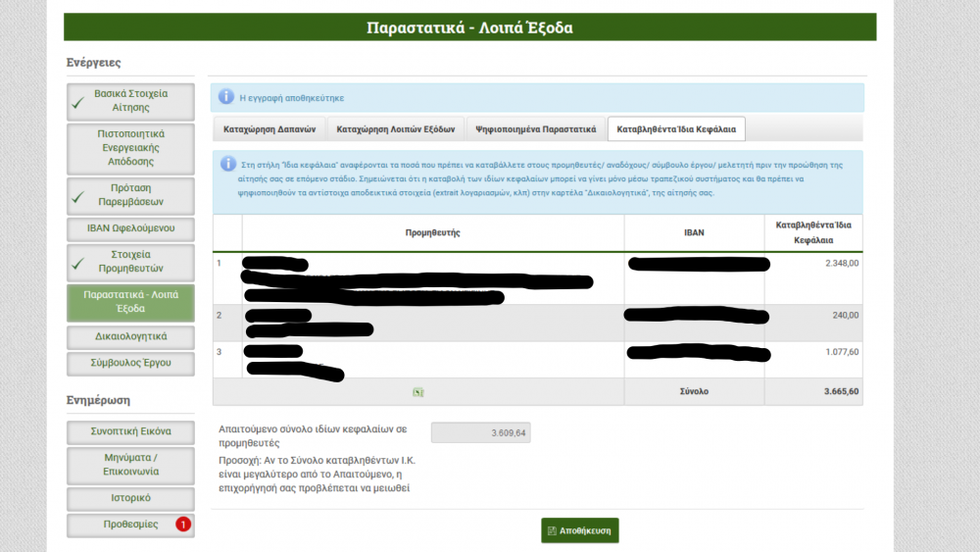The image size is (980, 552).
Task: Click the required own funds total field
Action: pos(480,432)
